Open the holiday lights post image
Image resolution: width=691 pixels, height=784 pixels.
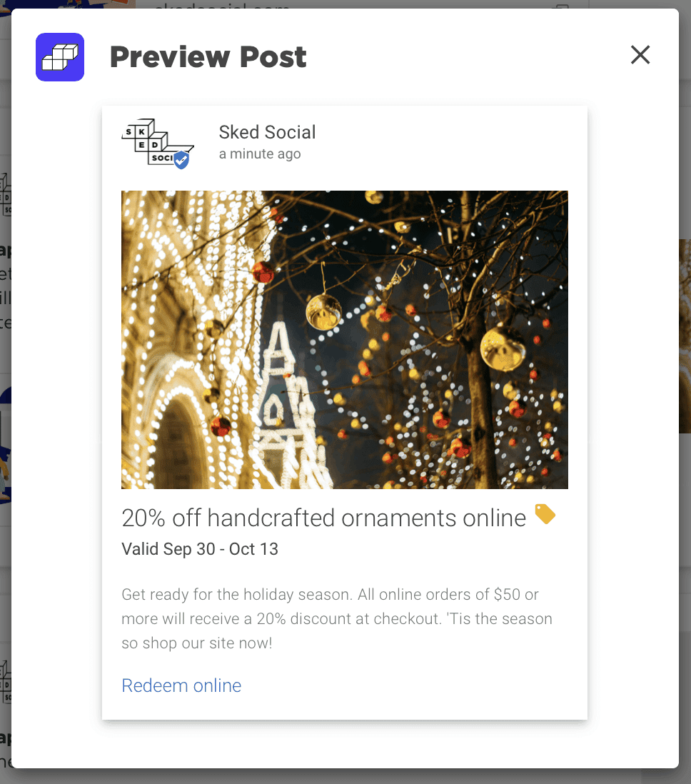click(345, 340)
